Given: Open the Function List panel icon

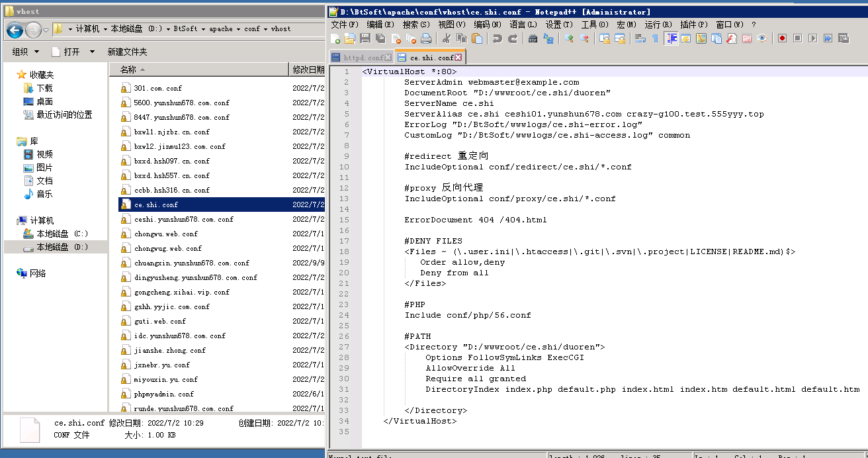Looking at the screenshot, I should 732,38.
